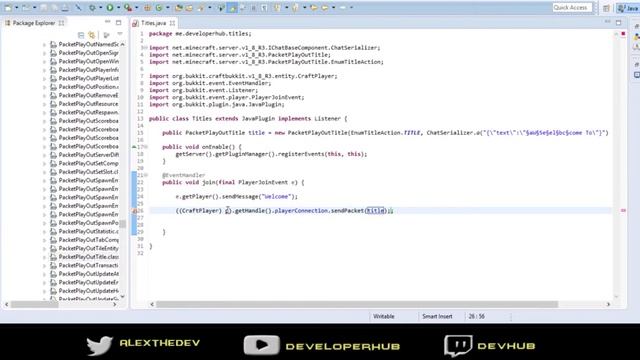The image size is (640, 360).
Task: Click Package Explorer vertical scrollbar thumb
Action: click(x=122, y=224)
